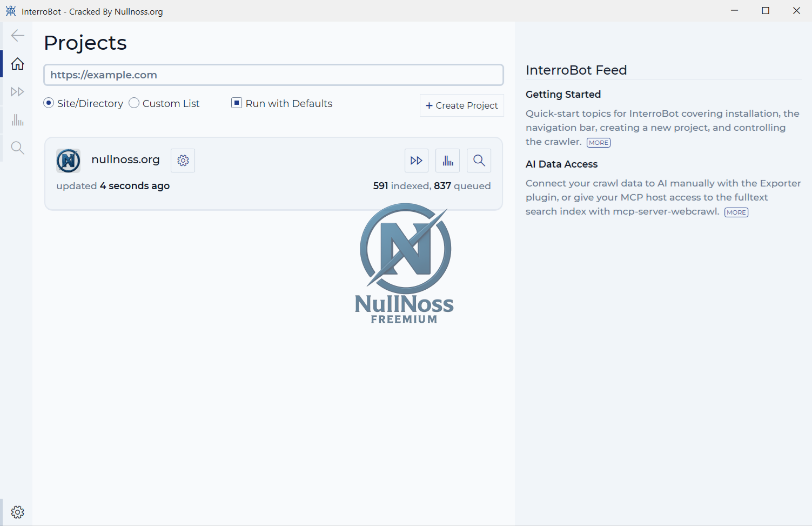Toggle the Run with Defaults checkbox
The image size is (812, 526).
237,103
